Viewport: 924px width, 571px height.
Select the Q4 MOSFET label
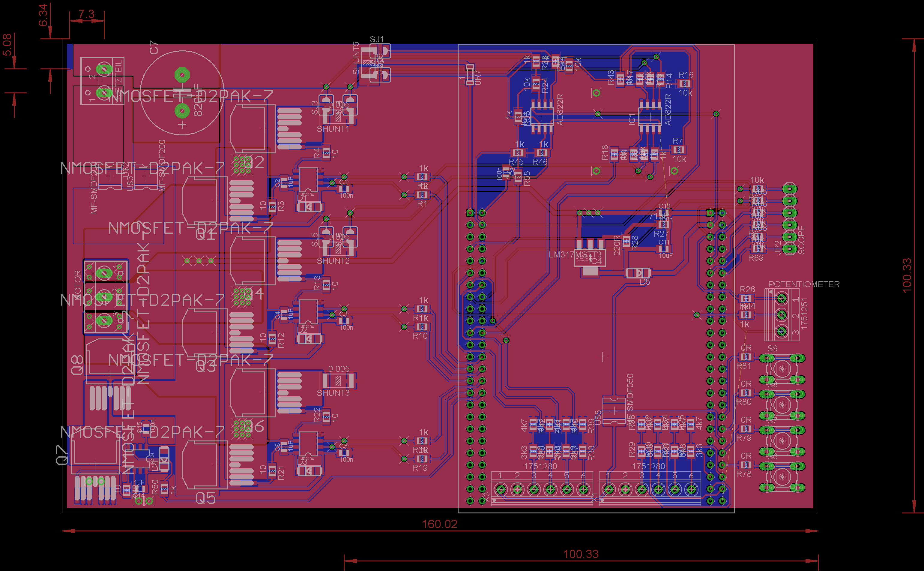(254, 293)
